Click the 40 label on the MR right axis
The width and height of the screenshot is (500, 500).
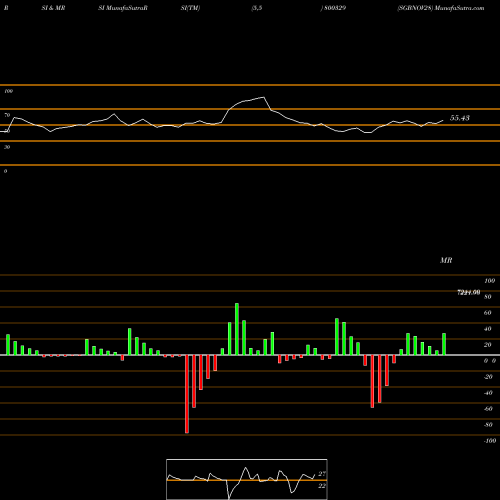tap(488, 329)
